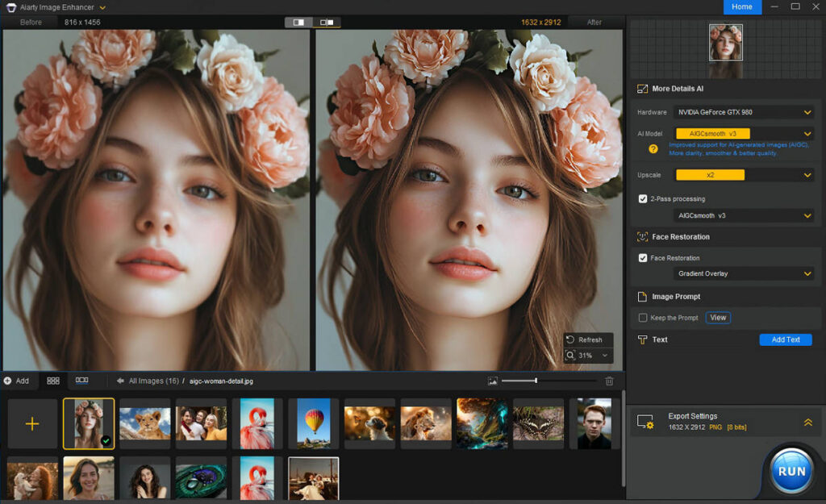826x504 pixels.
Task: Disable the Face Restoration checkbox
Action: click(643, 258)
